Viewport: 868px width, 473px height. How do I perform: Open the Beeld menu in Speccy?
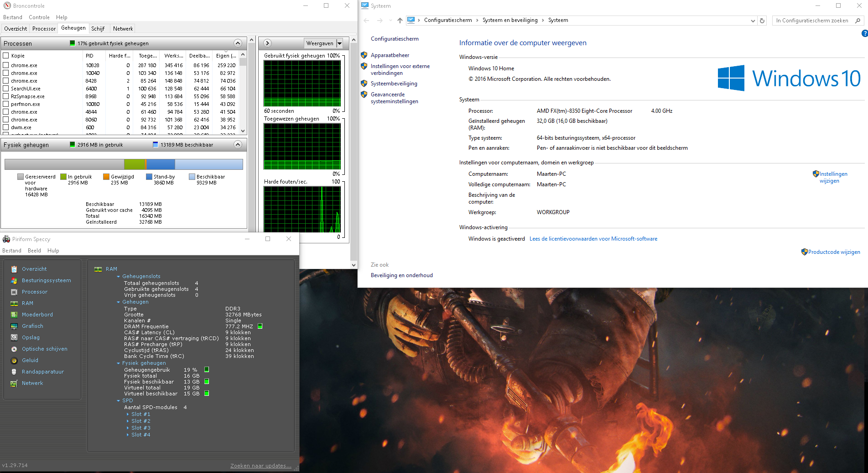(34, 251)
